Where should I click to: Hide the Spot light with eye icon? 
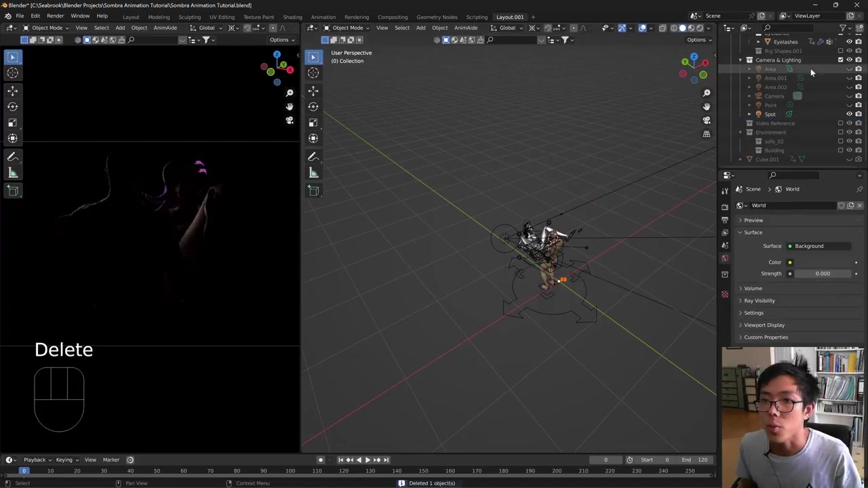tap(849, 114)
